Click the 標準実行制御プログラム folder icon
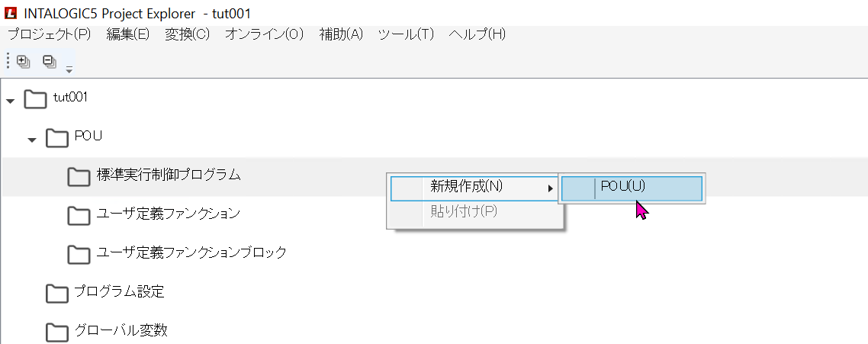 79,176
